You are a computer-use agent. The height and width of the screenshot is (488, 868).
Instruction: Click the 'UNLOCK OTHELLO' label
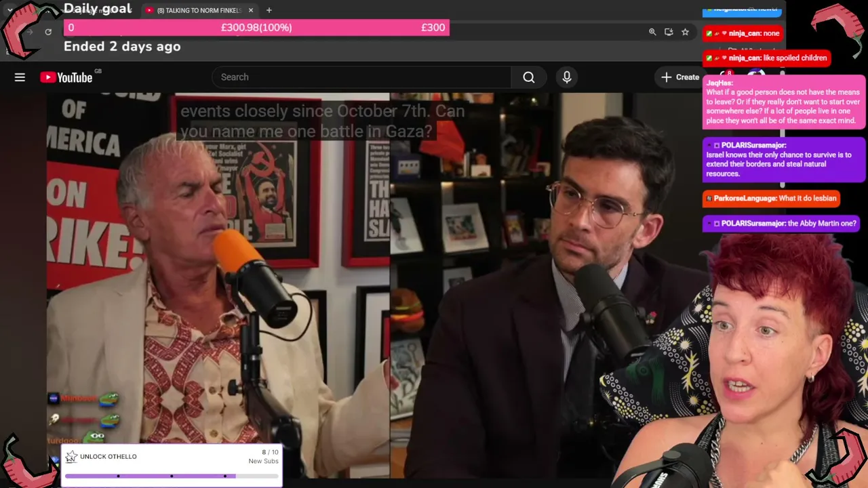(108, 457)
